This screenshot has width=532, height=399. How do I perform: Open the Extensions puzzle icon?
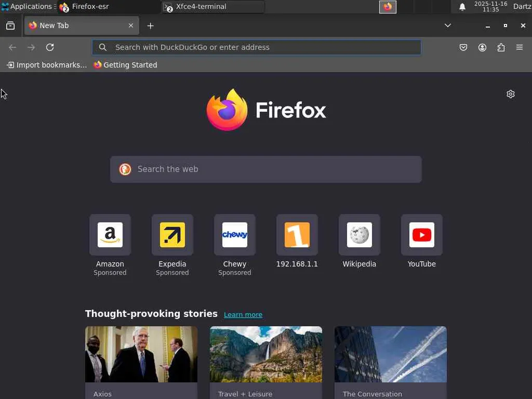click(501, 47)
